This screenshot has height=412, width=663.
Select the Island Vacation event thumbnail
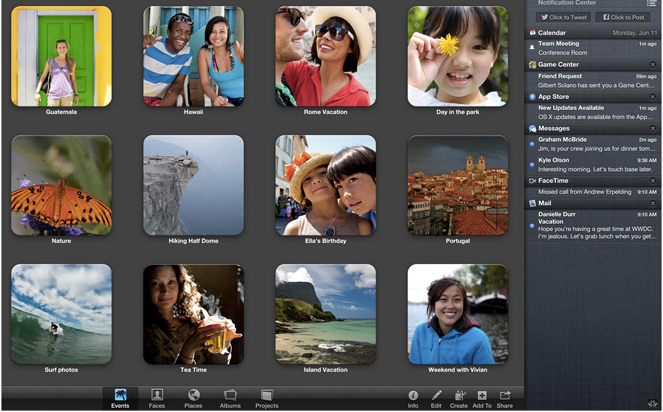click(x=326, y=314)
